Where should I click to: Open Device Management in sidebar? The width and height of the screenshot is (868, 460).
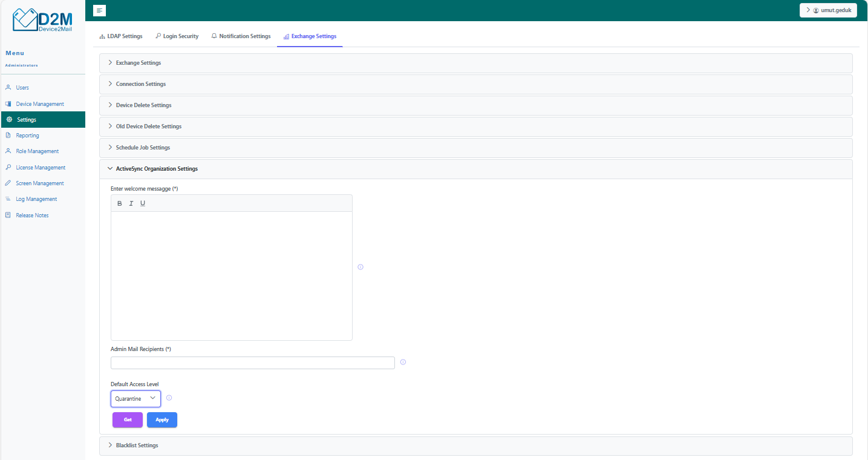[x=40, y=104]
